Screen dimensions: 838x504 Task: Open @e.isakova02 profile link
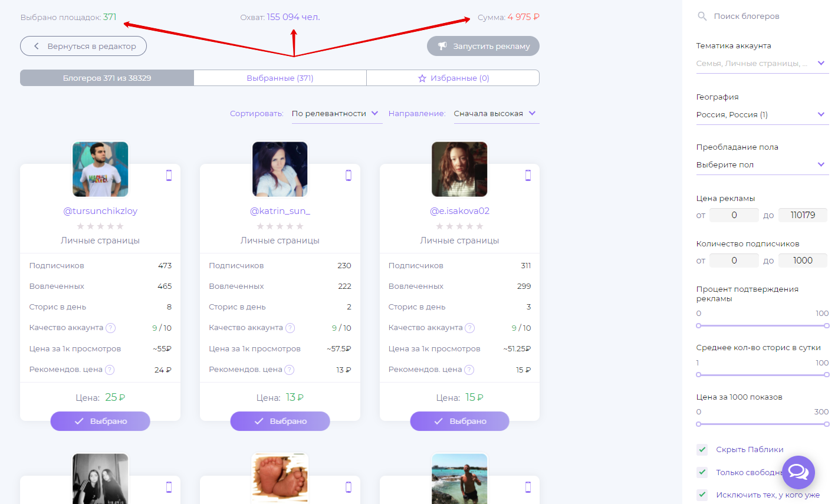pyautogui.click(x=459, y=211)
